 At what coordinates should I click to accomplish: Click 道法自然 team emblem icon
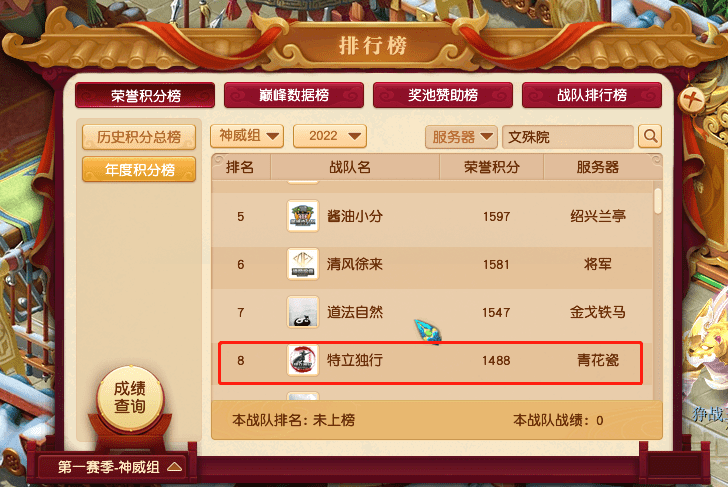303,312
